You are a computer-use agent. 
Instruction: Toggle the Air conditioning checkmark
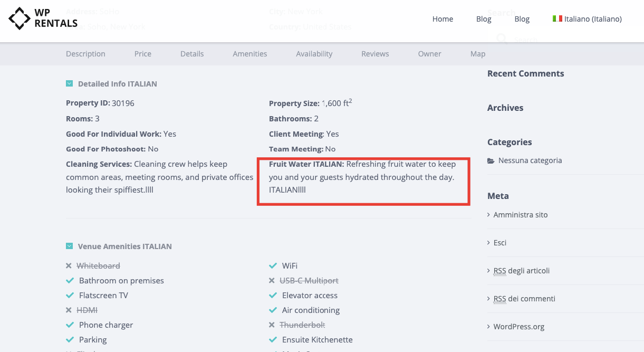tap(273, 310)
